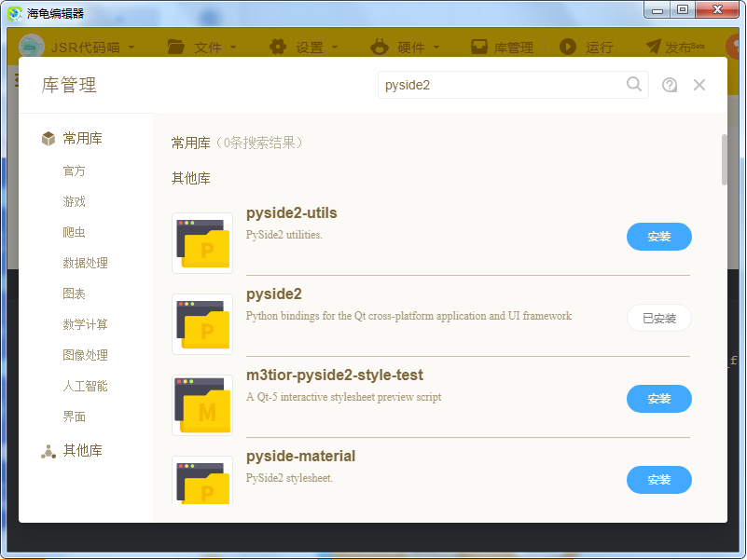
Task: Click the 'Python bindings for the Qt' description
Action: pos(408,316)
